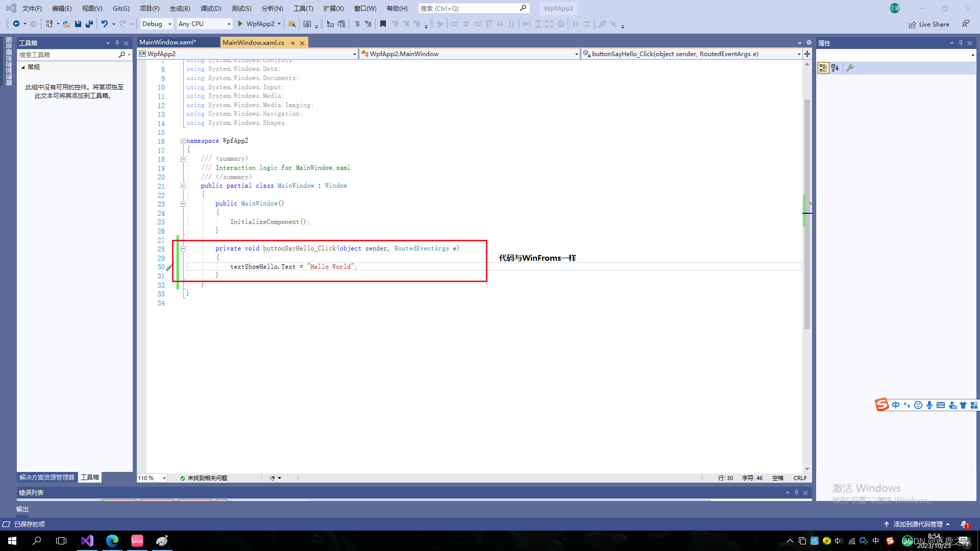The image size is (980, 551).
Task: Click the comment out selected lines icon
Action: tap(357, 24)
